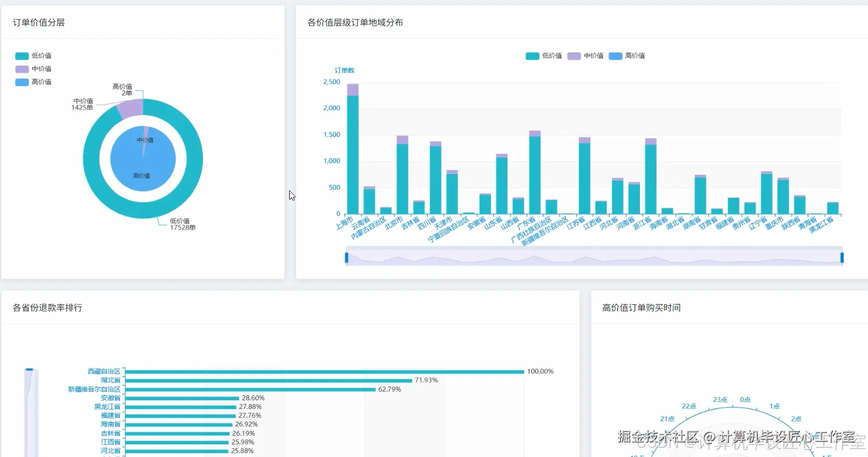Click the 西藏自治区 refund bar at 100.00%

pos(325,372)
